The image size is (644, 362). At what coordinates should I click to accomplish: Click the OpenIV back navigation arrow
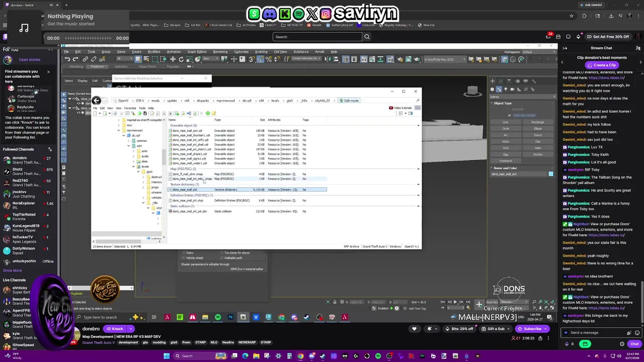coord(96,101)
